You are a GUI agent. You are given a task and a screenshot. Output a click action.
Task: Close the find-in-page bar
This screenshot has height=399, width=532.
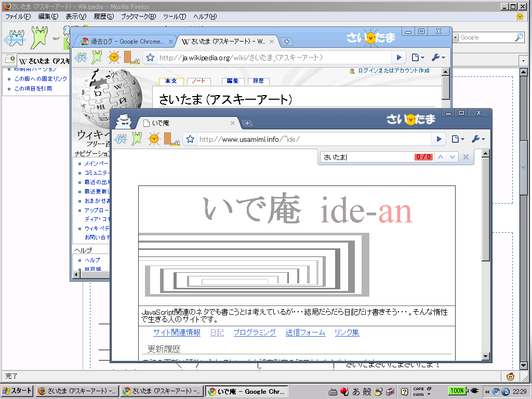[465, 157]
